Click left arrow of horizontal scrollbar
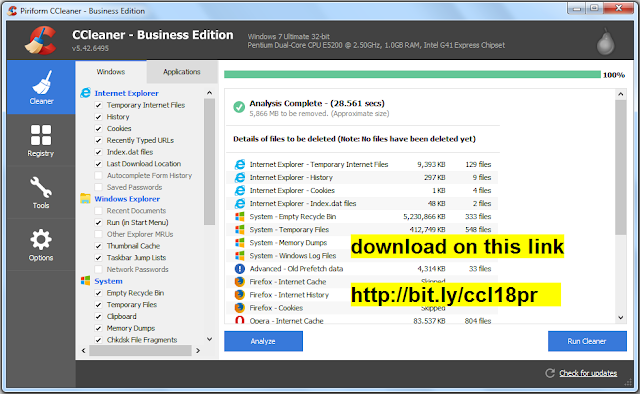 coord(84,350)
